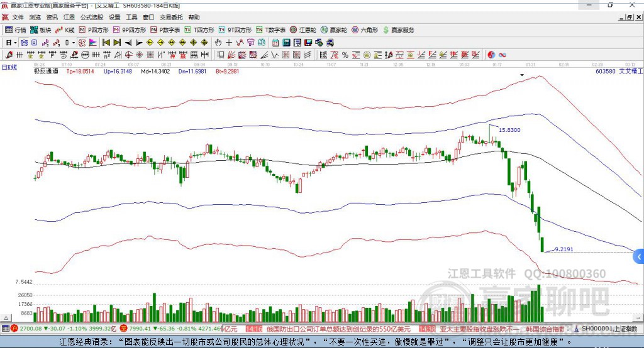Click the black left arrow icon
Screen dimensions: 644x348
[x=128, y=43]
